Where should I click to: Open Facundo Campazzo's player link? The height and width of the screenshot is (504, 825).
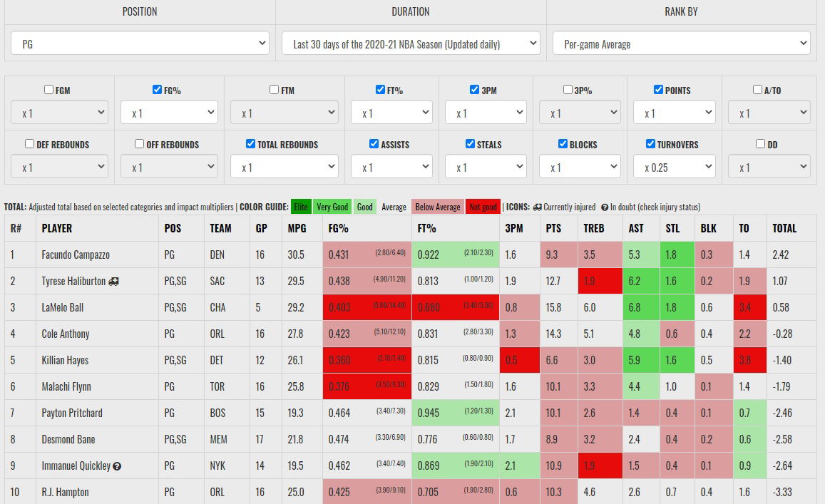[x=76, y=255]
